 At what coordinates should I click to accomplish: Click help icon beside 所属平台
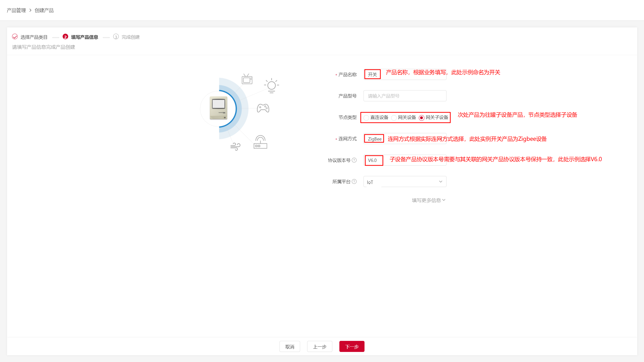coord(354,182)
